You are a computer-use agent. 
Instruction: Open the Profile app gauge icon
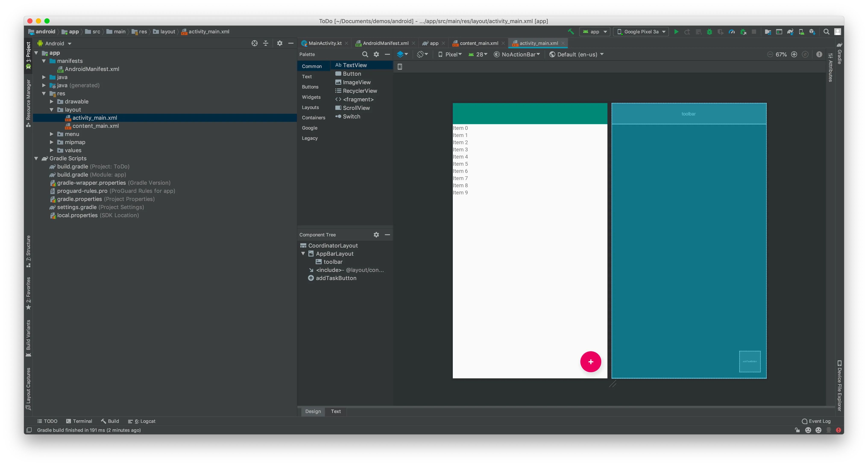coord(732,32)
